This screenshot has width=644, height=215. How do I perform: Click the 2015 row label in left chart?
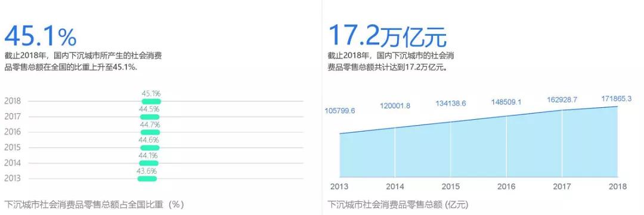13,147
